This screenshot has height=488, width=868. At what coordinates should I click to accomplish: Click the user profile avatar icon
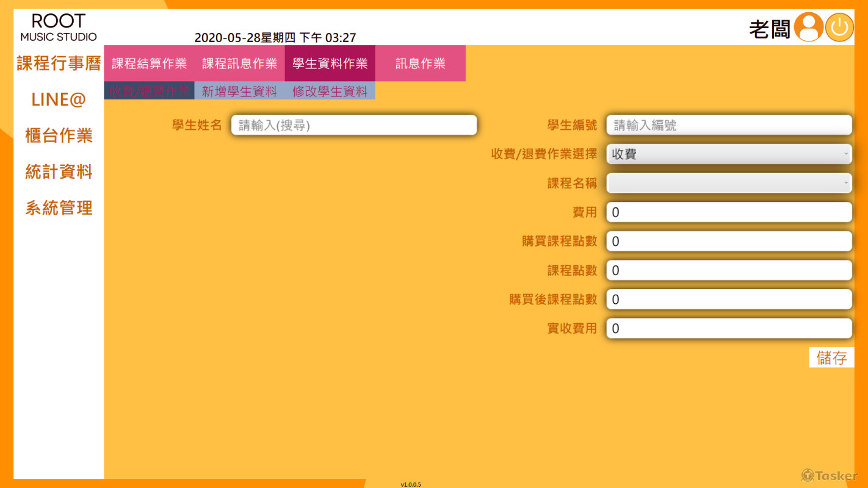pyautogui.click(x=809, y=27)
